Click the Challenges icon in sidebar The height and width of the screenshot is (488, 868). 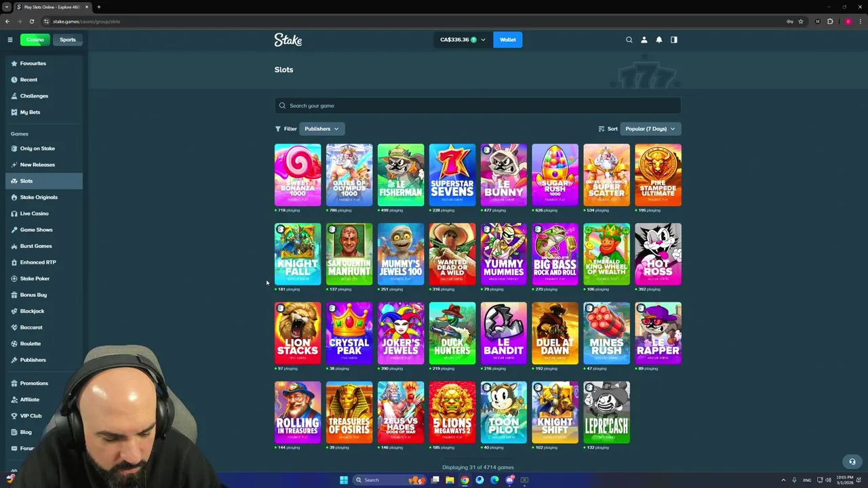coord(14,96)
